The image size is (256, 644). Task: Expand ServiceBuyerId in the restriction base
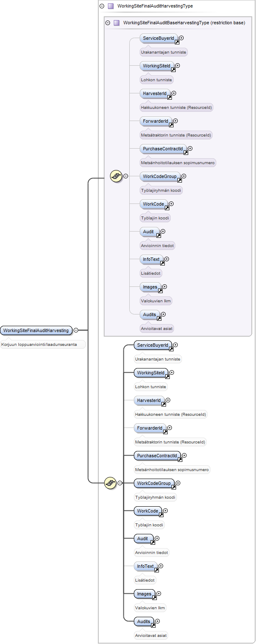181,38
